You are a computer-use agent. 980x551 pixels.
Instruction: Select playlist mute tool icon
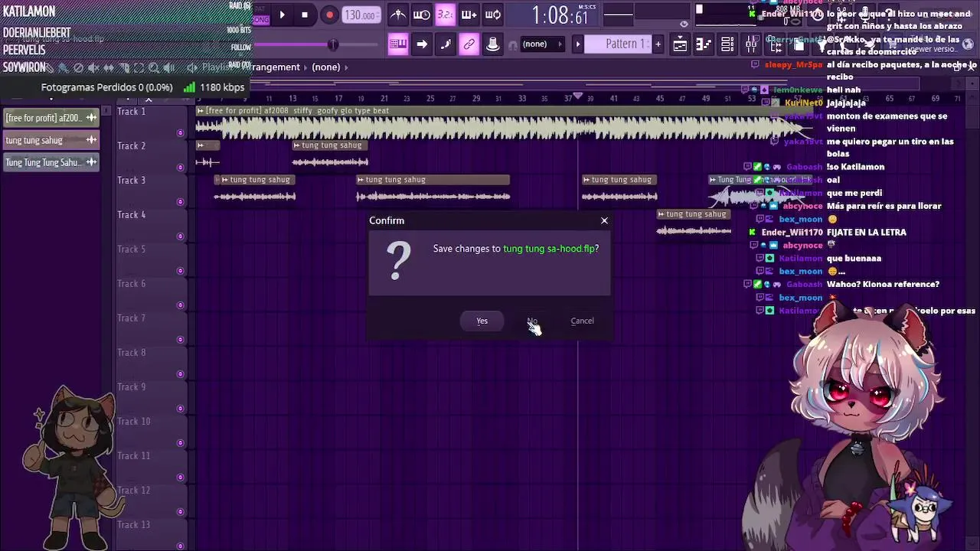(93, 68)
